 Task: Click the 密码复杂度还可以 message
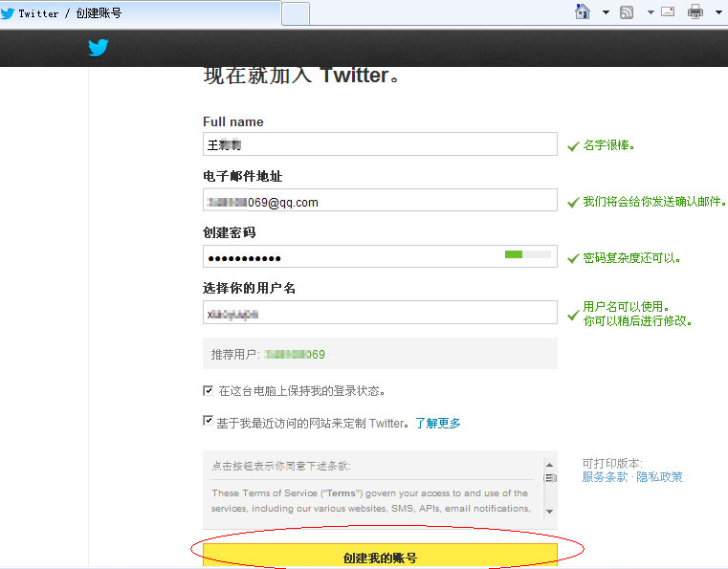[631, 258]
